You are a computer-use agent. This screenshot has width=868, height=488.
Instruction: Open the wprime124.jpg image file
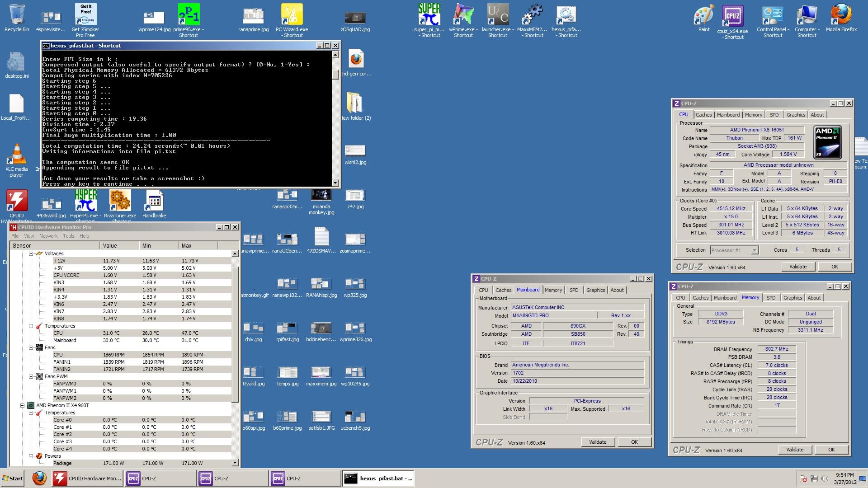(x=154, y=21)
